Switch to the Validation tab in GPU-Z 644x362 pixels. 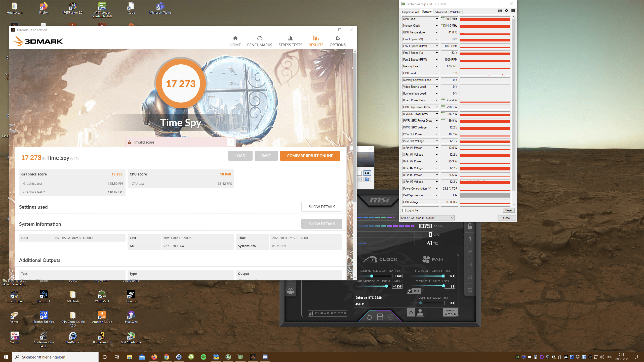click(x=456, y=12)
